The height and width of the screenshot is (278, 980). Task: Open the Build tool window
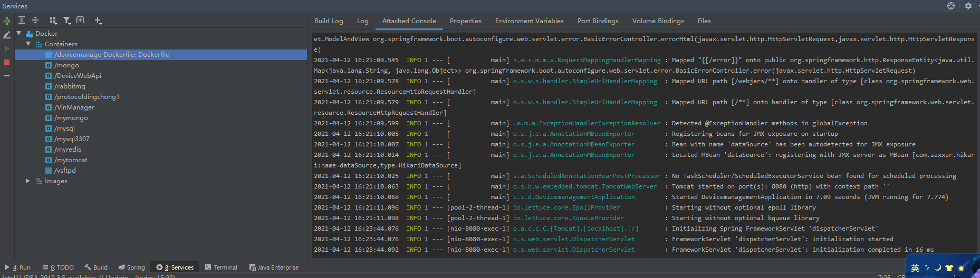click(x=96, y=267)
